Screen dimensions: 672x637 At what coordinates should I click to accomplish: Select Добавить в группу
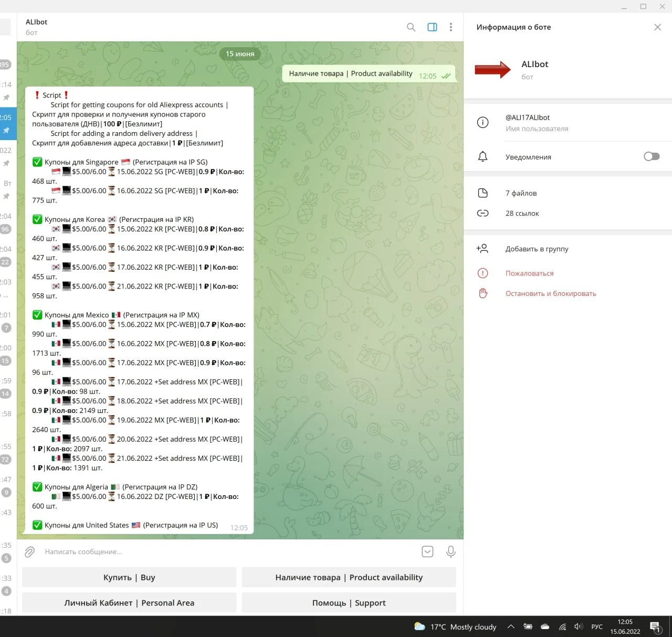pos(537,249)
